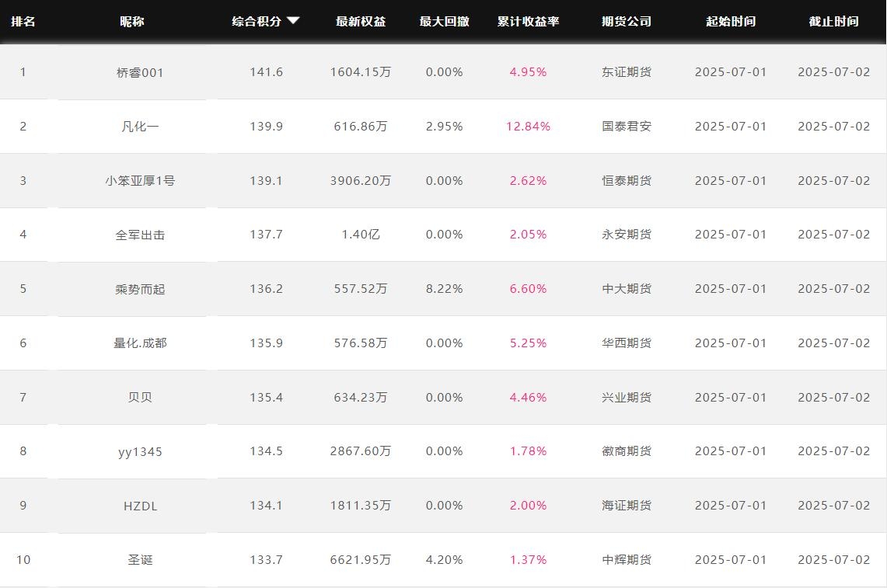The height and width of the screenshot is (588, 887).
Task: Open trader 小笨亚厚1号 profile
Action: pos(140,181)
